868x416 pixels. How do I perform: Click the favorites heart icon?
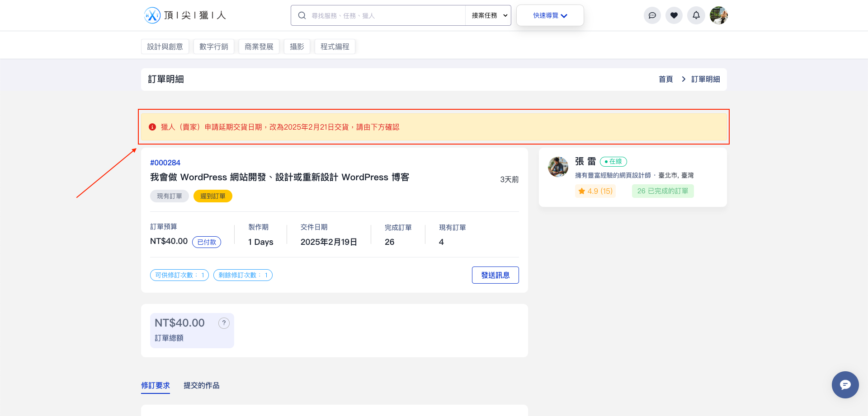(674, 15)
